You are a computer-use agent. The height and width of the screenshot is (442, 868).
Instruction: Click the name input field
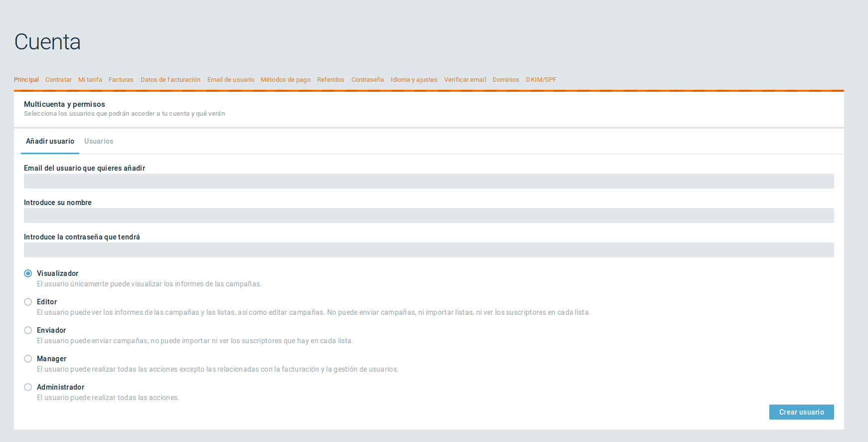[429, 216]
